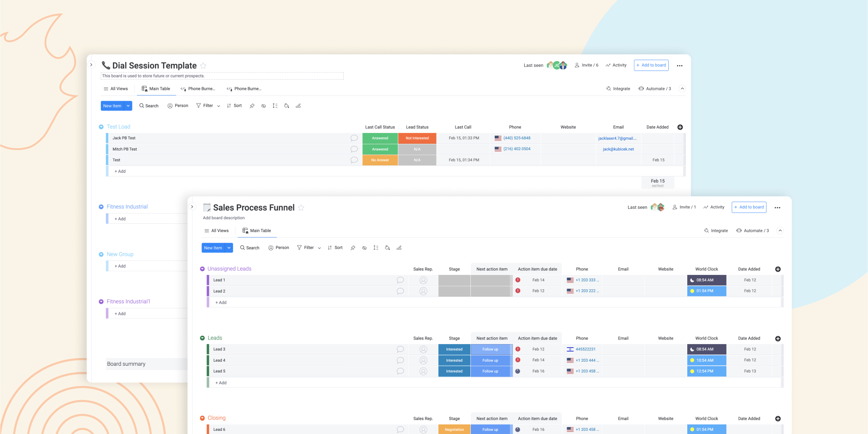This screenshot has width=868, height=434.
Task: Collapse the header of Sales Process Funnel board
Action: coord(780,231)
